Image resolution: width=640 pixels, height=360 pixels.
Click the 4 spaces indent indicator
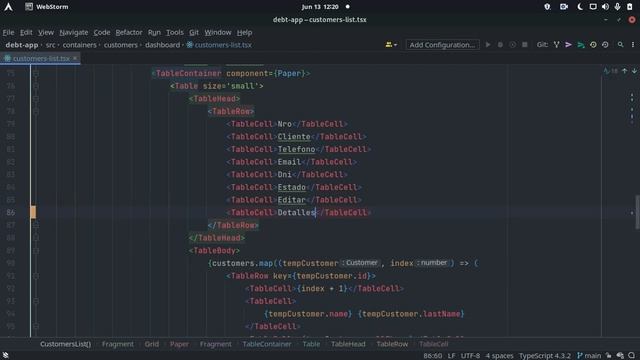click(499, 356)
